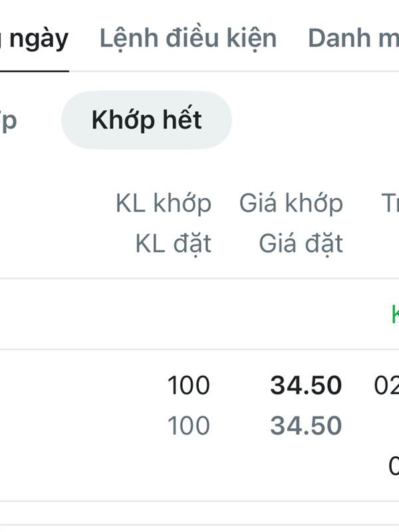399x532 pixels.
Task: Click the KL khớp column header
Action: pyautogui.click(x=164, y=203)
